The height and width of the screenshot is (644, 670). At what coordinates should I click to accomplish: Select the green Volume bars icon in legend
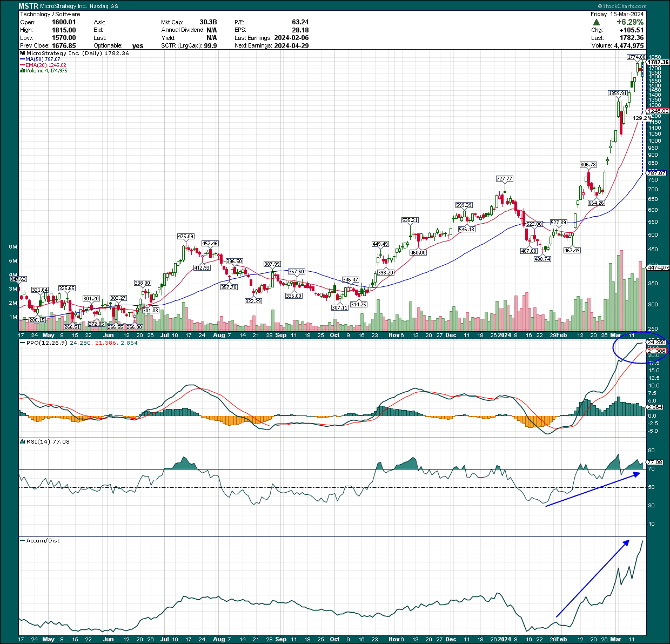[x=22, y=70]
